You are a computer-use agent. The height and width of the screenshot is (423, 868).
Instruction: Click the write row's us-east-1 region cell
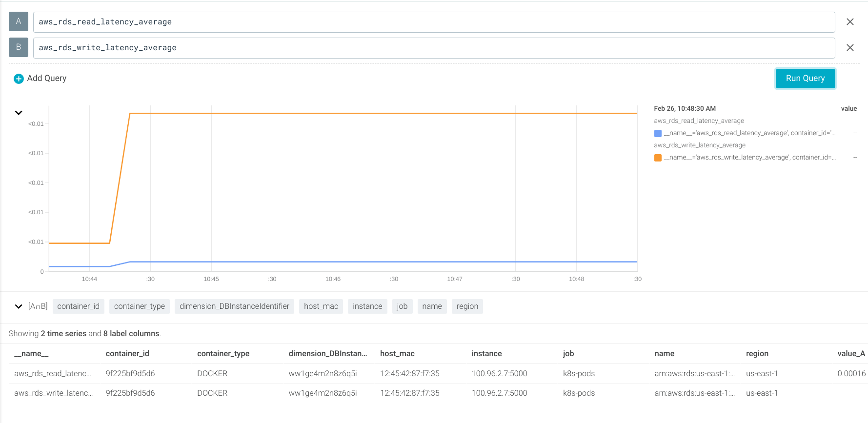click(x=762, y=393)
